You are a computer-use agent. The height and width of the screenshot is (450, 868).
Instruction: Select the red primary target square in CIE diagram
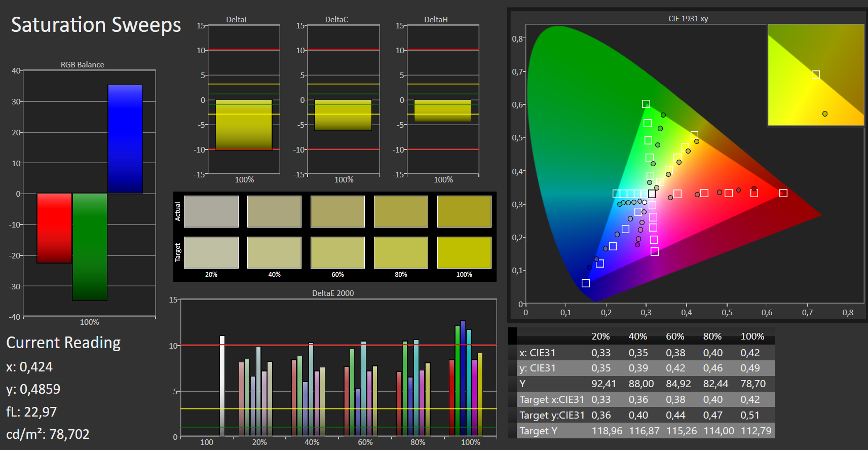click(783, 193)
